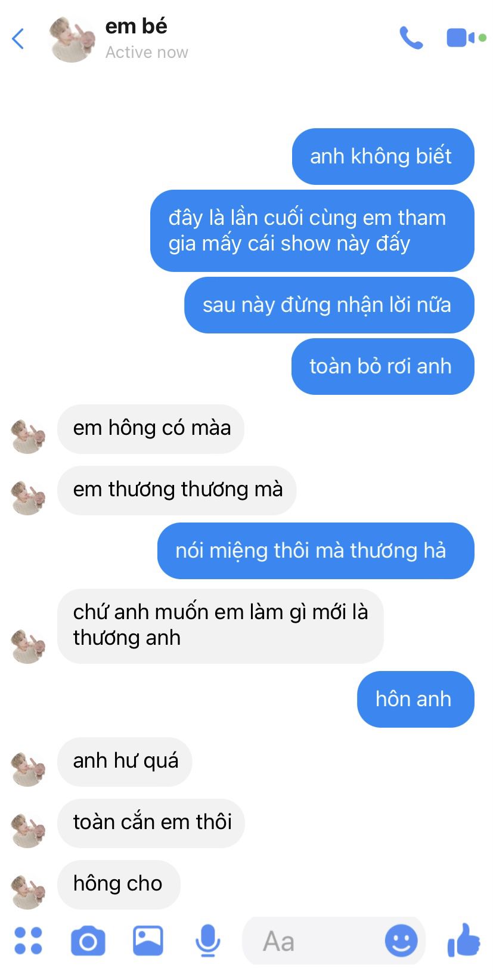
Task: Tap the "em hông có màa" message
Action: (151, 428)
